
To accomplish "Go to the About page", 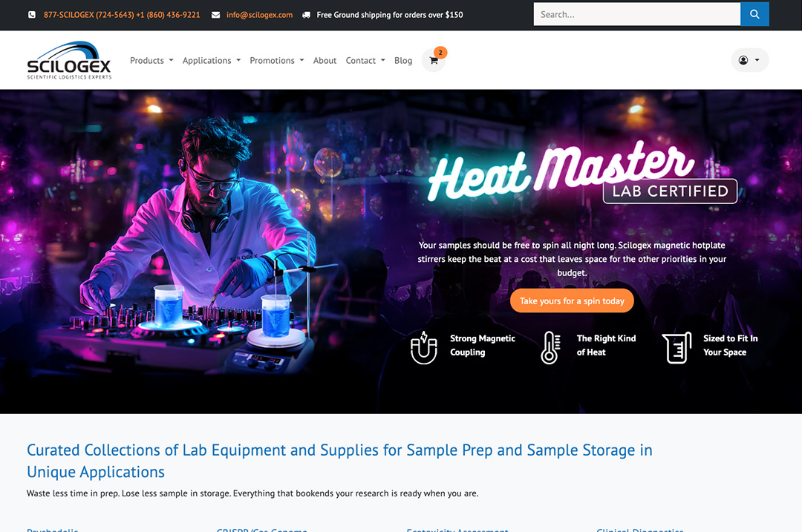I will (x=325, y=60).
